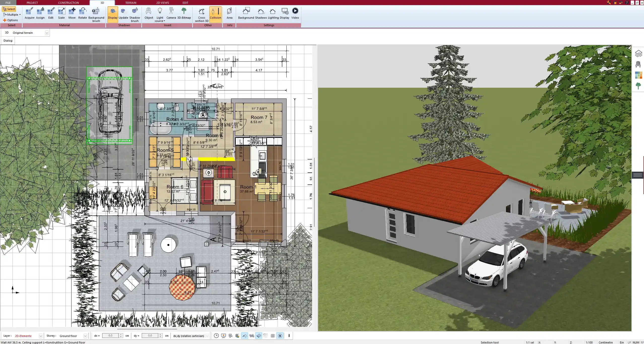
Task: Click the dx value stepper arrows
Action: pyautogui.click(x=121, y=336)
